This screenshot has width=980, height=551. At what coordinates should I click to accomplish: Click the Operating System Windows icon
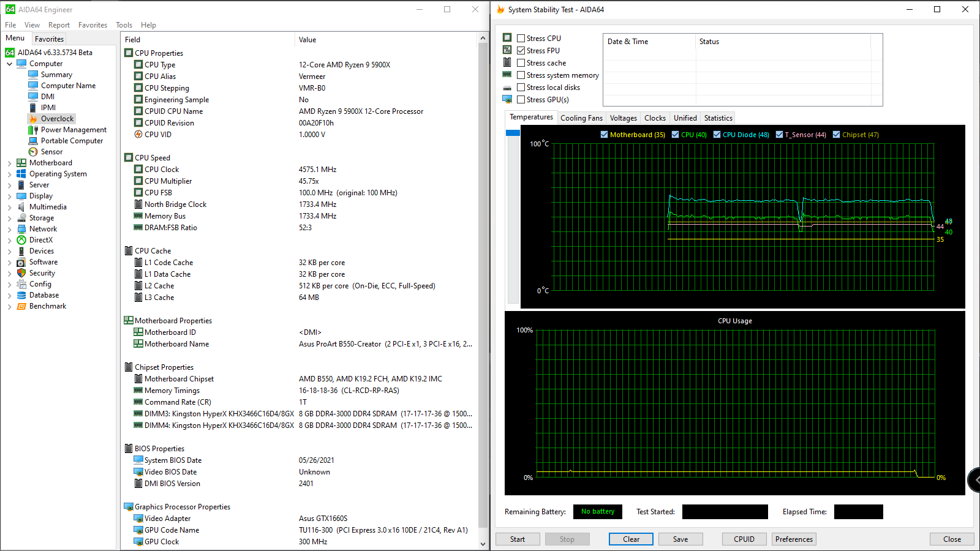21,174
